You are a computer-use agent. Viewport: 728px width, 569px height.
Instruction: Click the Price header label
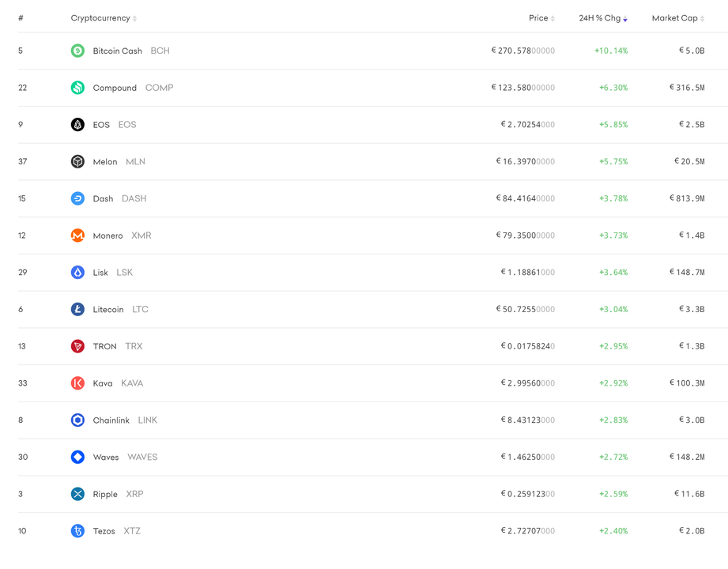pos(538,18)
